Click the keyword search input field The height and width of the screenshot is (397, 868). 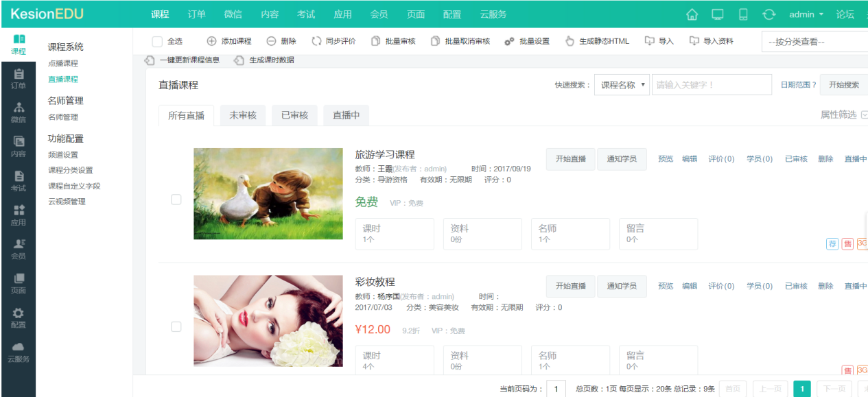tap(711, 85)
